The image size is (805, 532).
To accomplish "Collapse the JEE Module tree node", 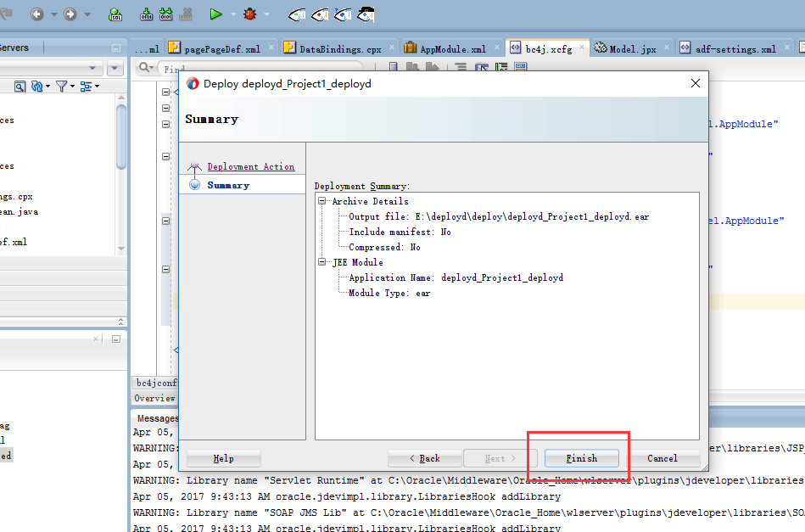I will pos(321,262).
